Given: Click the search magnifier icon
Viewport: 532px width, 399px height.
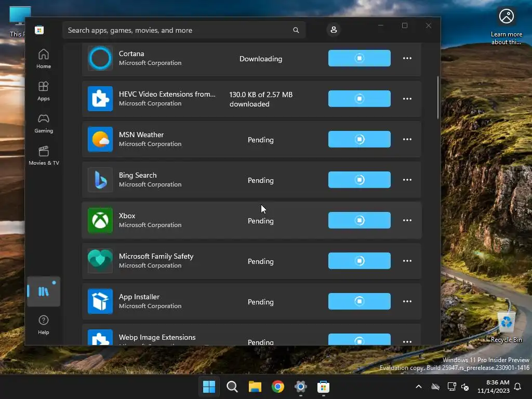Looking at the screenshot, I should (x=296, y=30).
